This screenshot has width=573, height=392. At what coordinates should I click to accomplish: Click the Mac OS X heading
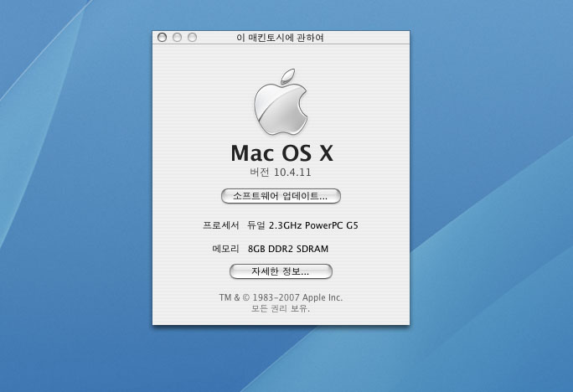pyautogui.click(x=281, y=153)
